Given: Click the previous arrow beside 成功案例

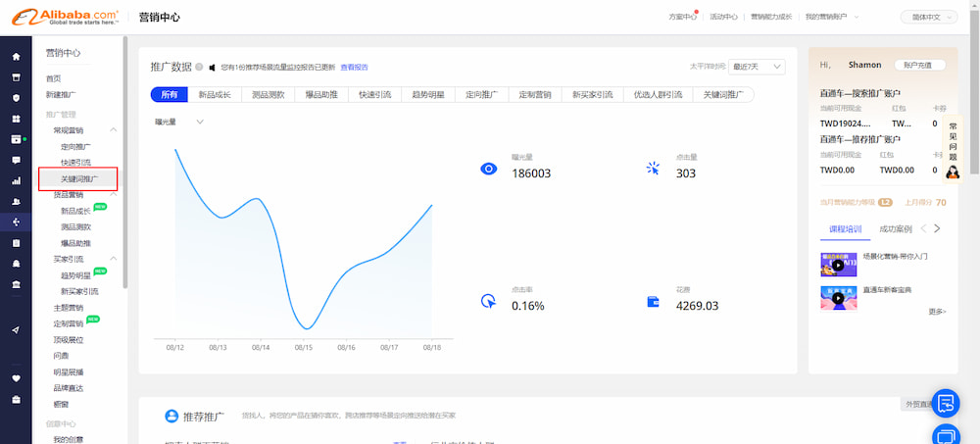Looking at the screenshot, I should 924,229.
